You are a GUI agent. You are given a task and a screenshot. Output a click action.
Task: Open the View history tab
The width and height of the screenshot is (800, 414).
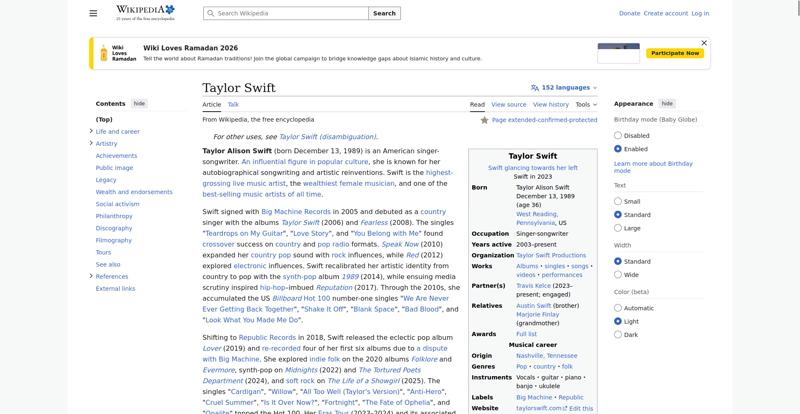coord(550,104)
